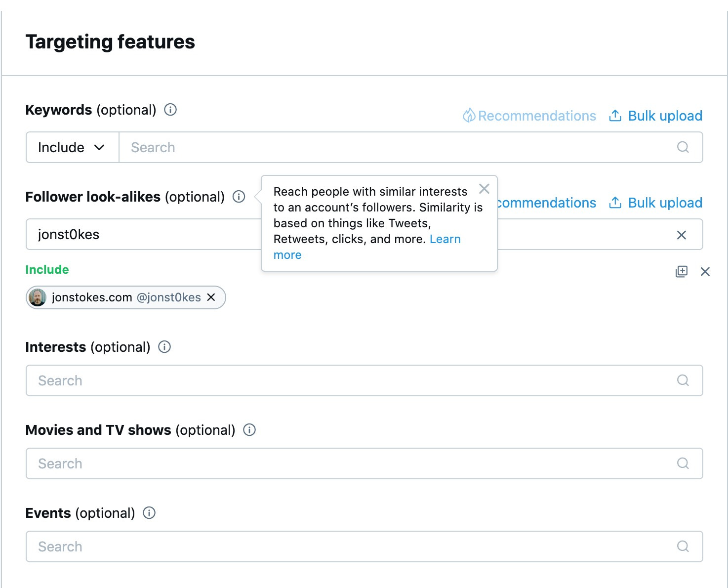This screenshot has width=728, height=588.
Task: Remove the jonstokes.com @jonst0kes chip
Action: point(211,297)
